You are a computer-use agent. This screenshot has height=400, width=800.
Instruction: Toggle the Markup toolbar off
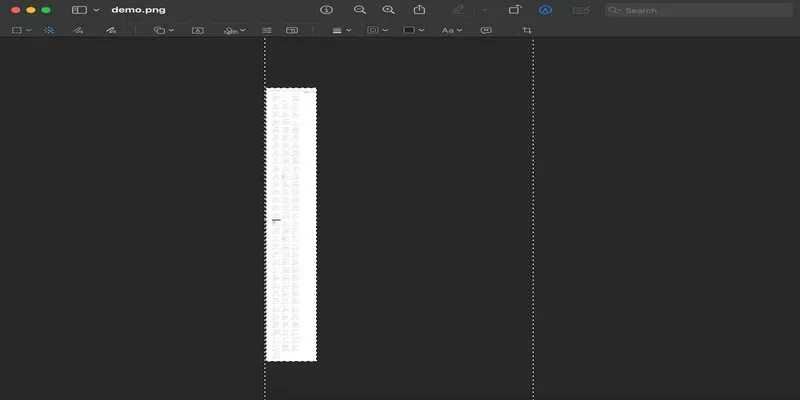click(x=545, y=10)
